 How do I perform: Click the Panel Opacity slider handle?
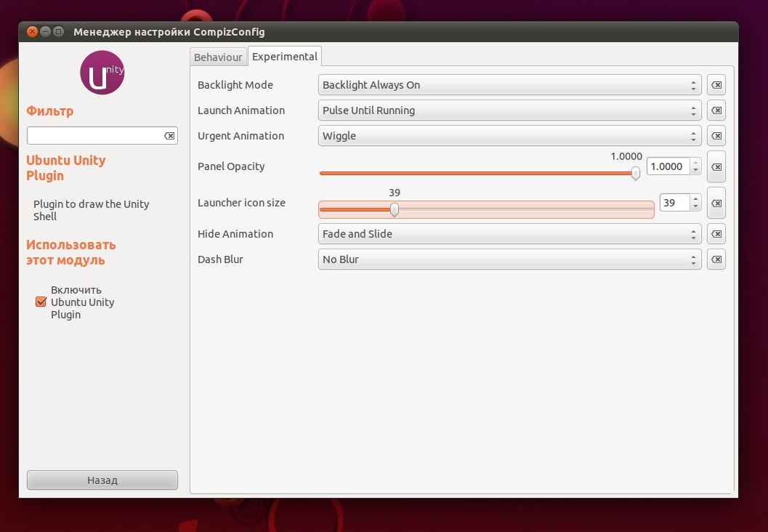click(x=635, y=173)
